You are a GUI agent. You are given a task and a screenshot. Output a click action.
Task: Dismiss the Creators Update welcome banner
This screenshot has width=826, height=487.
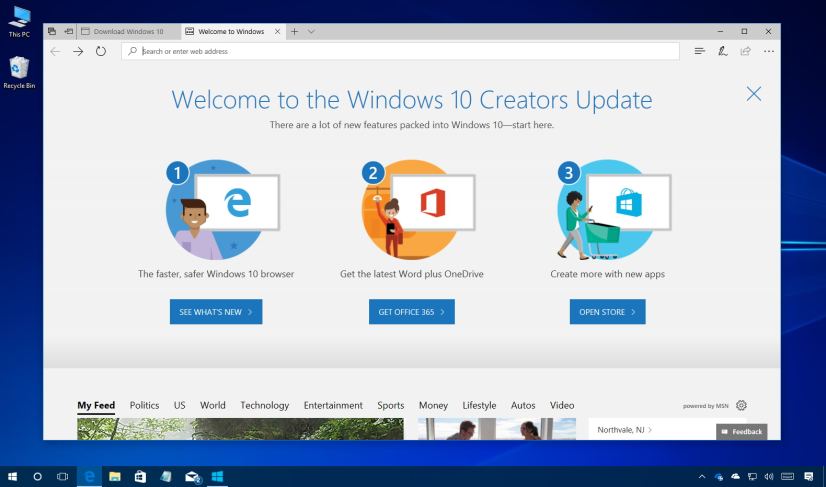pos(754,94)
